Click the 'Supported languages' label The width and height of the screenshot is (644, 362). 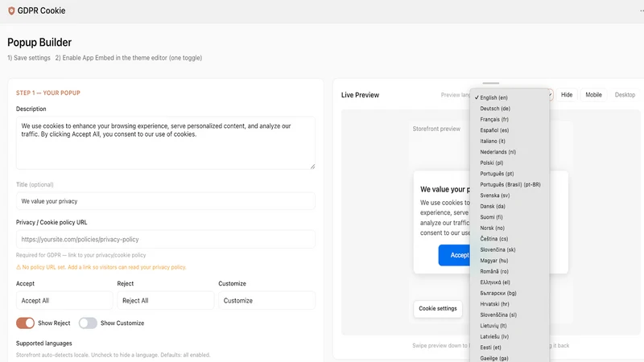tap(44, 343)
